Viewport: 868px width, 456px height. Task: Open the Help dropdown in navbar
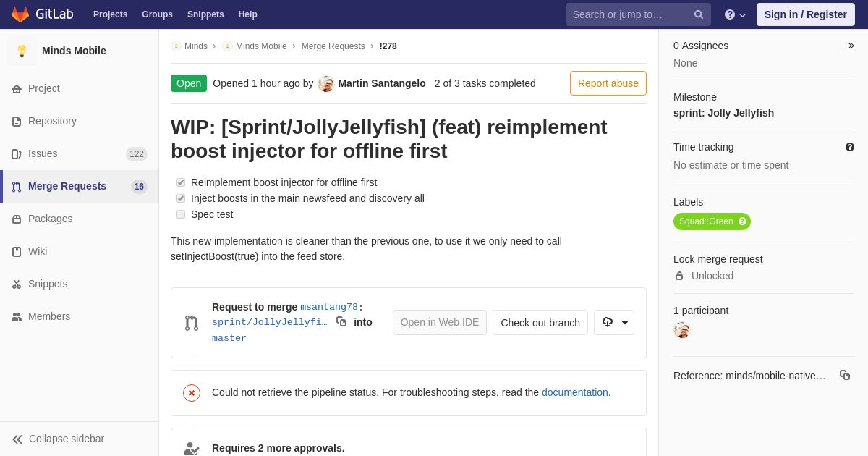pos(735,14)
